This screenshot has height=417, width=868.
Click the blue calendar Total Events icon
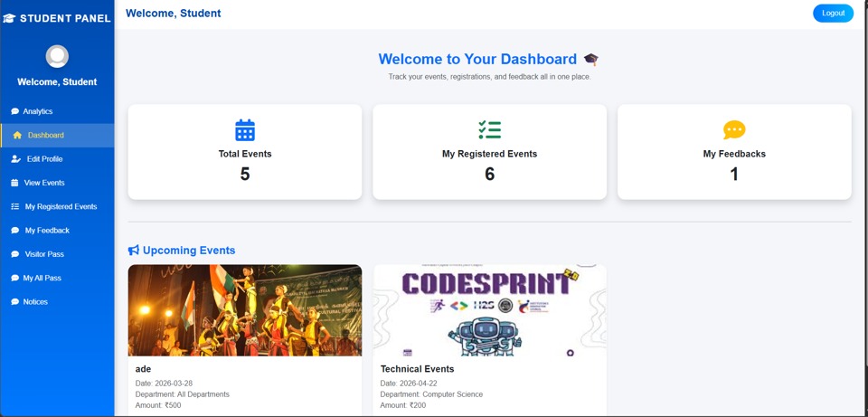point(245,130)
